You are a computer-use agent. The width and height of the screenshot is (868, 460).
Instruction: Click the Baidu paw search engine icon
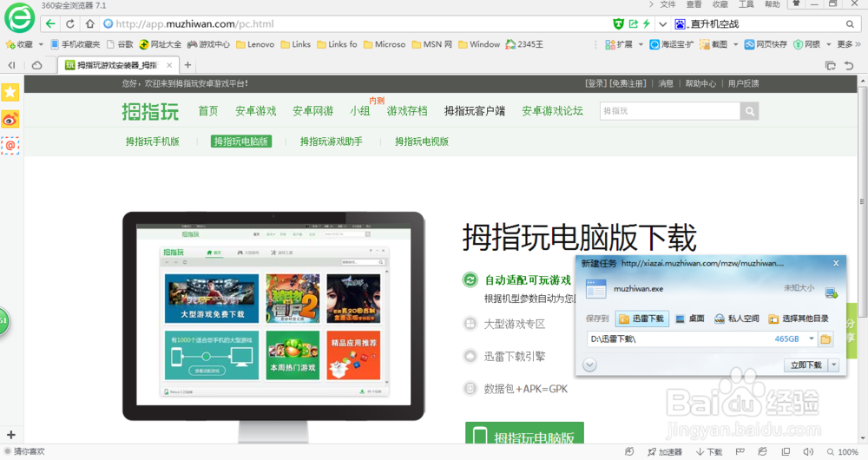click(x=680, y=23)
